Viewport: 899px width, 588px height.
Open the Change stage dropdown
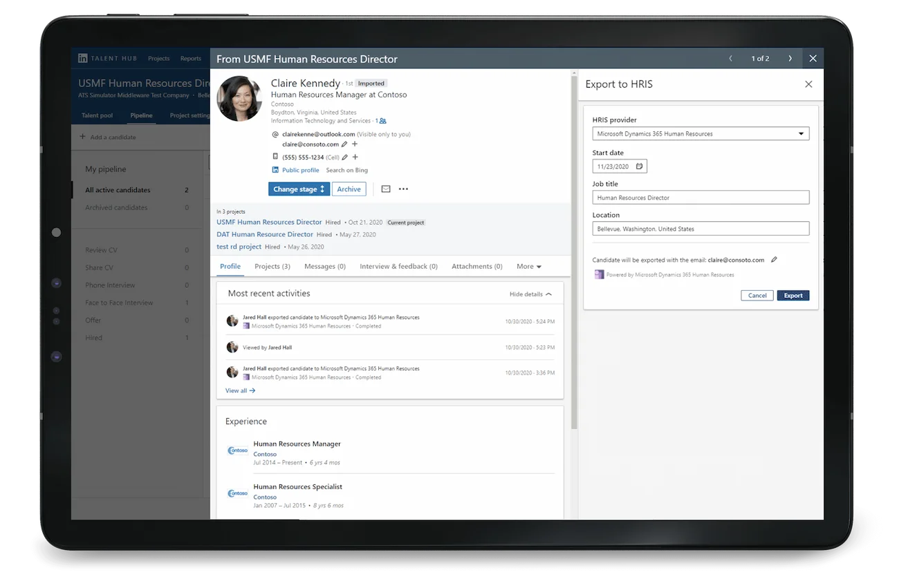point(299,189)
